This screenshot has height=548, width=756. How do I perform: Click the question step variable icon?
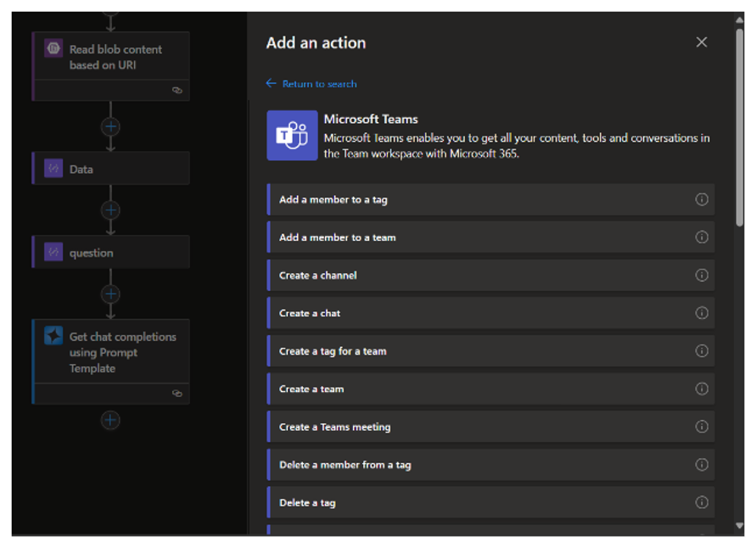tap(53, 252)
